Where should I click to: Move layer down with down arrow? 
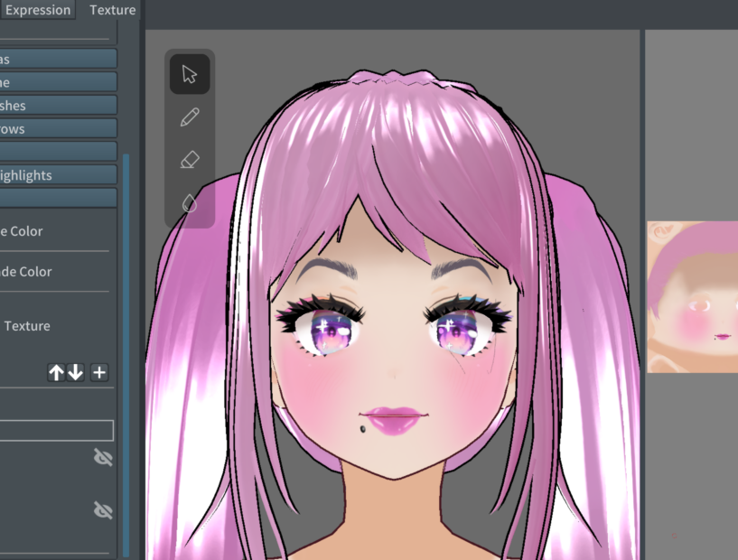coord(76,372)
